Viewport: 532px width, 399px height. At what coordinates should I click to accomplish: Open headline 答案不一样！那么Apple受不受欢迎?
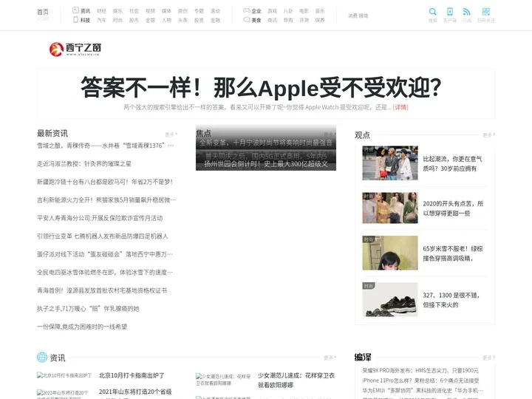(261, 87)
